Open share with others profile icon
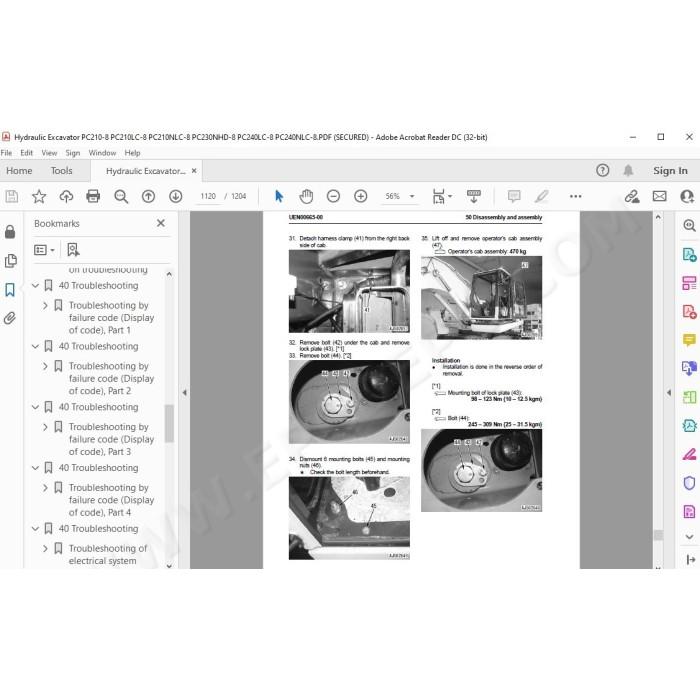This screenshot has width=700, height=700. tap(687, 196)
